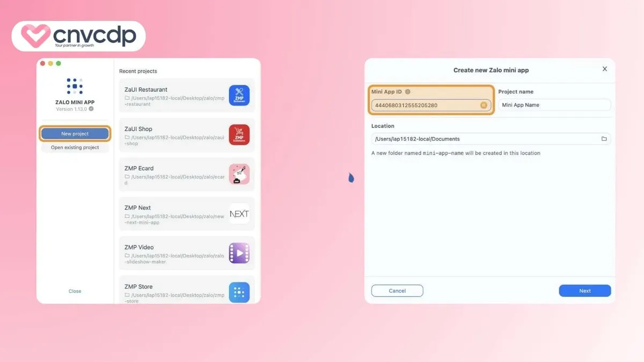The image size is (644, 362).
Task: Click the Mini App ID input field
Action: [x=431, y=105]
